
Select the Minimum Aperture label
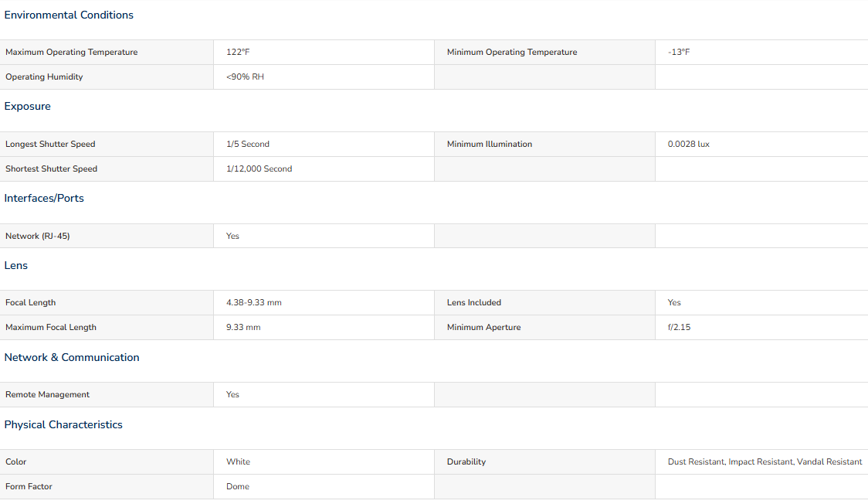(x=484, y=327)
